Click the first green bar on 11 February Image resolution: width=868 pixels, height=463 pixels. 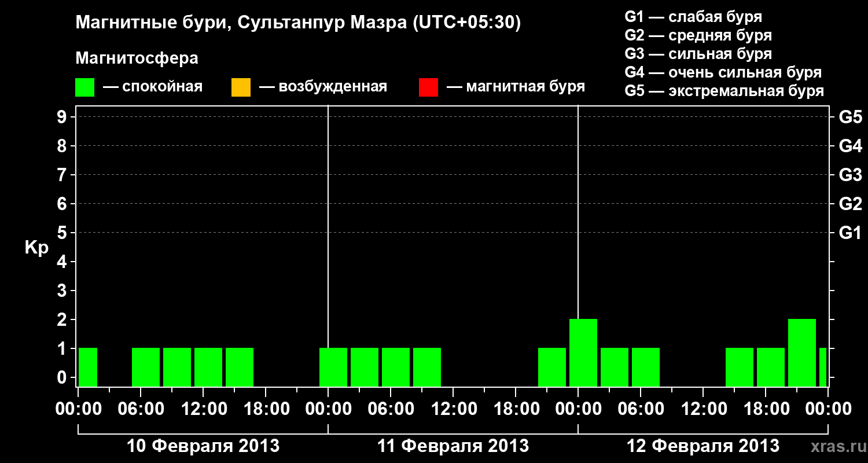pos(333,367)
